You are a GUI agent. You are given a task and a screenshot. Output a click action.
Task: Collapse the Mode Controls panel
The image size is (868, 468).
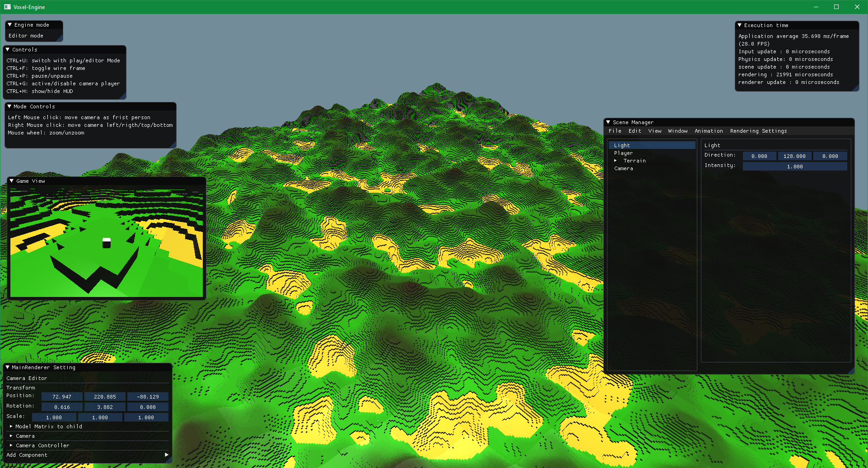[9, 107]
